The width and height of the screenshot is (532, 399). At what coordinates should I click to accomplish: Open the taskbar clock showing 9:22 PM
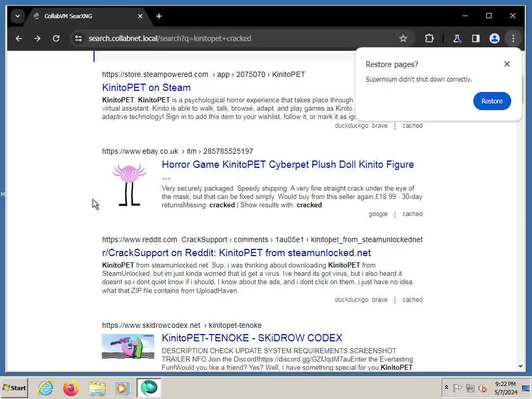pos(506,388)
